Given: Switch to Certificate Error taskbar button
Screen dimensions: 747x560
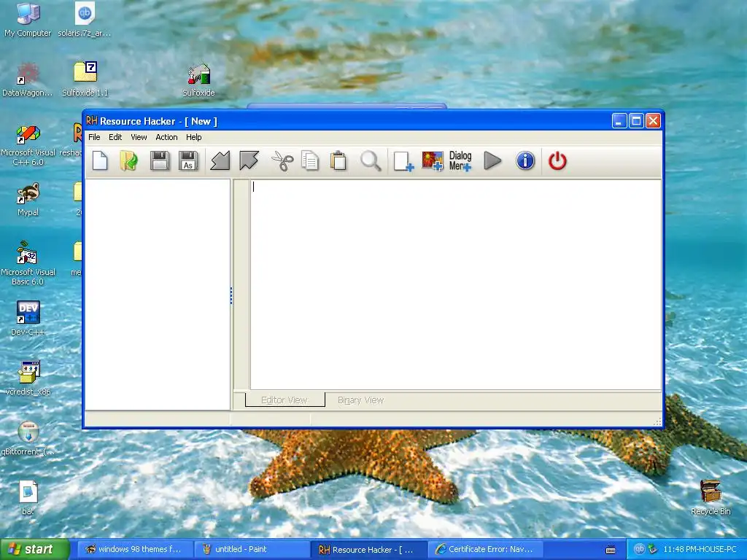Looking at the screenshot, I should (x=486, y=549).
